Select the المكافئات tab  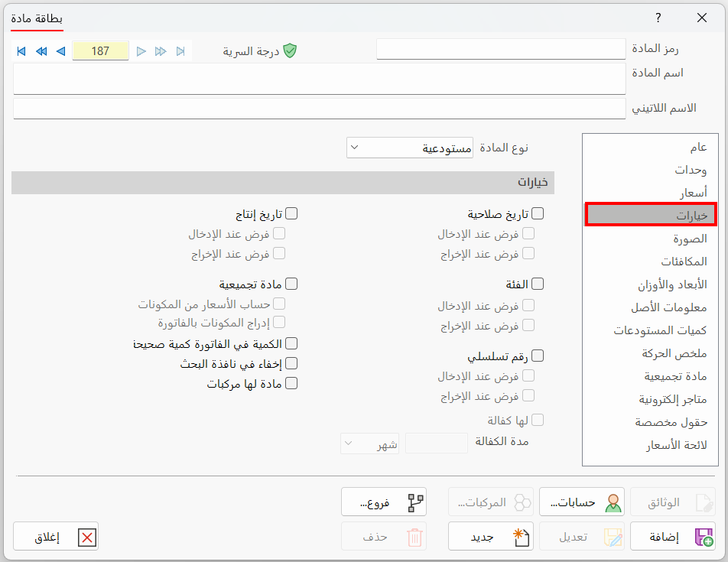tap(650, 262)
